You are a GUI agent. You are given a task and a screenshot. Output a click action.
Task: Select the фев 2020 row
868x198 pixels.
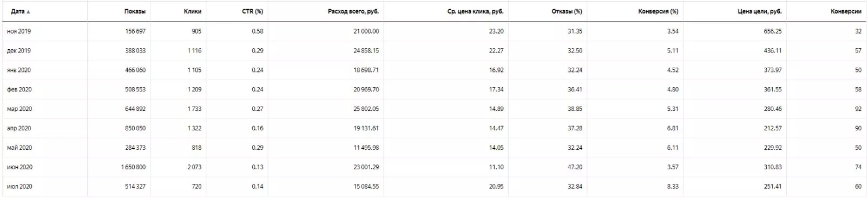(434, 90)
